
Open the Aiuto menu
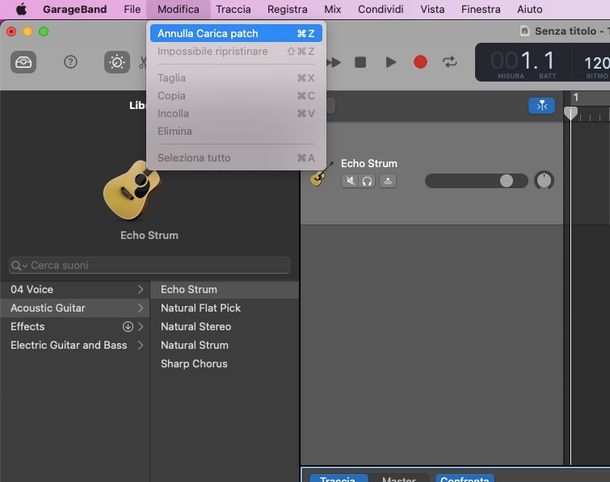[529, 9]
